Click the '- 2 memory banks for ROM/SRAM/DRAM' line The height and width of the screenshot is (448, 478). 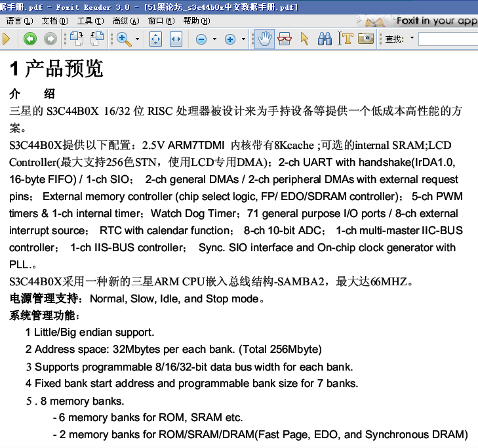point(260,435)
